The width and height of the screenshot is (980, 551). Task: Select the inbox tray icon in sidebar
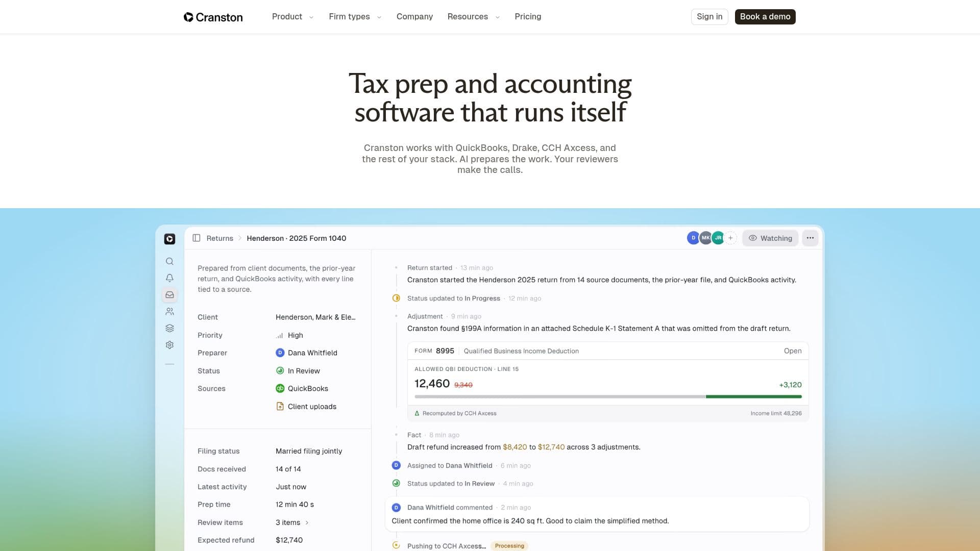point(169,295)
